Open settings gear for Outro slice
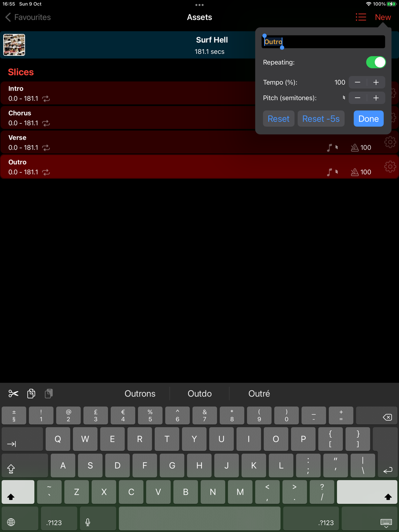The height and width of the screenshot is (532, 399). [x=390, y=166]
